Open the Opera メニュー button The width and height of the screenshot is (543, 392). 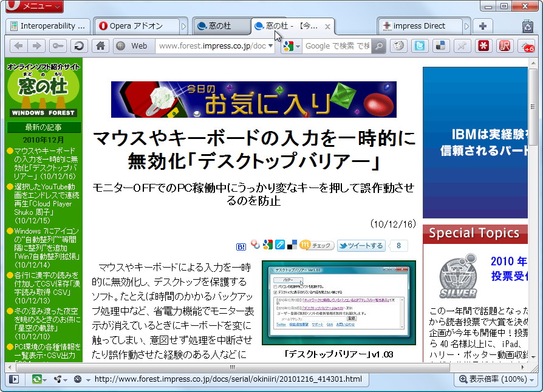[34, 6]
